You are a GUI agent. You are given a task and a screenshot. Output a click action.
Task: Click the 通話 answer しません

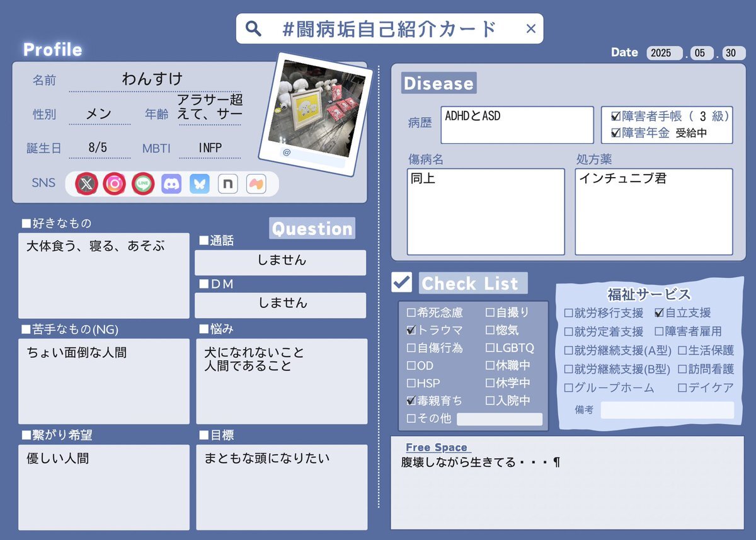pos(280,262)
